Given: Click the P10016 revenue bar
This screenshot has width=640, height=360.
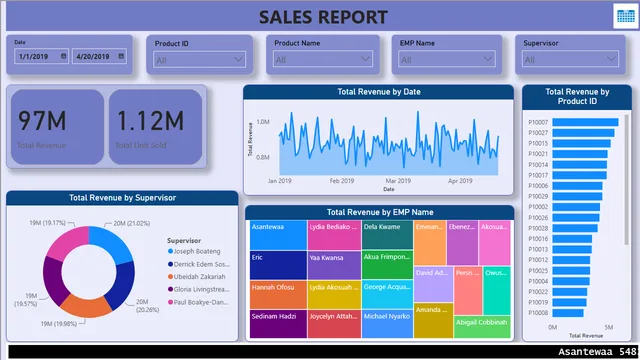Looking at the screenshot, I should click(572, 239).
